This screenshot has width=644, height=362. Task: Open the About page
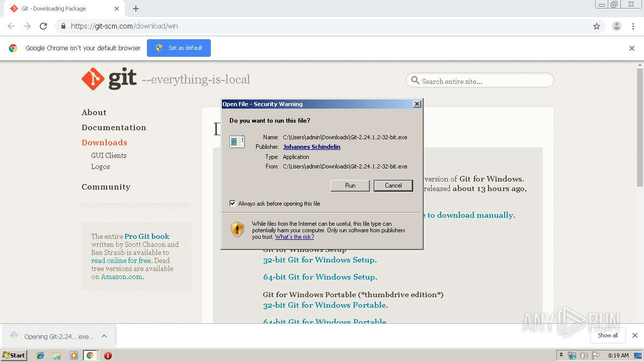click(94, 113)
